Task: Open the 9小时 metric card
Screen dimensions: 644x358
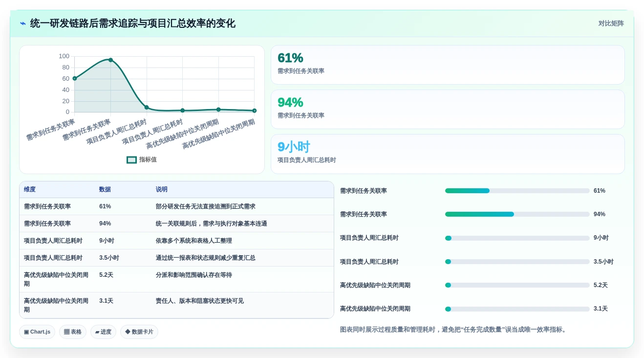Action: [x=448, y=154]
